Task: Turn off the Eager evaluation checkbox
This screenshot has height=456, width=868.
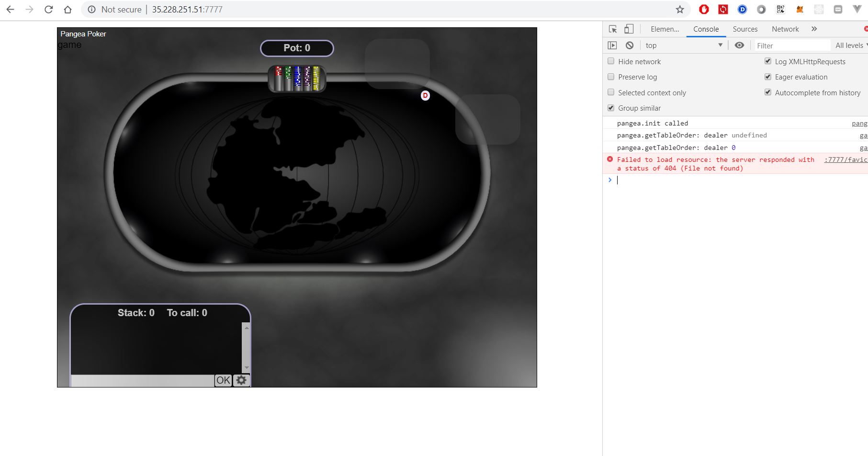Action: pyautogui.click(x=768, y=77)
